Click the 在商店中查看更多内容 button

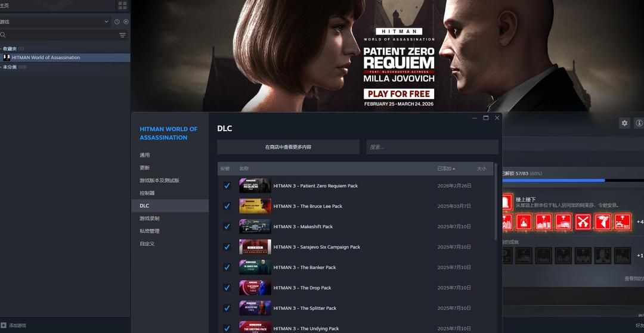[288, 147]
